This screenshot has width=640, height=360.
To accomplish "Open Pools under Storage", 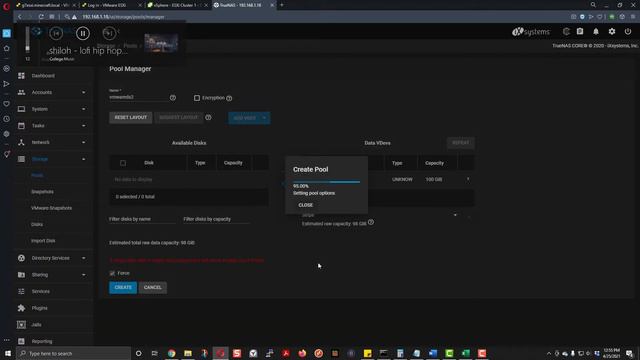I will tap(37, 176).
